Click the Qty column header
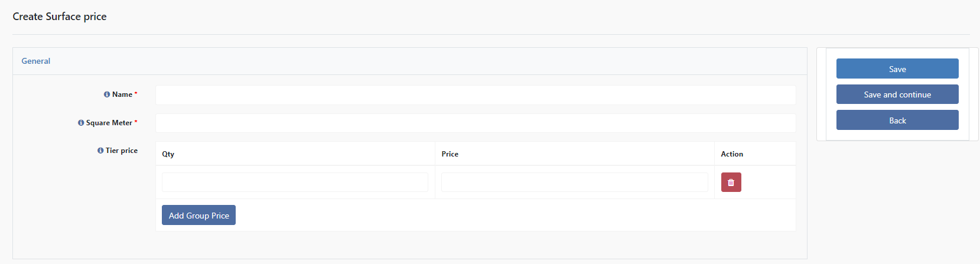Image resolution: width=980 pixels, height=264 pixels. tap(168, 154)
